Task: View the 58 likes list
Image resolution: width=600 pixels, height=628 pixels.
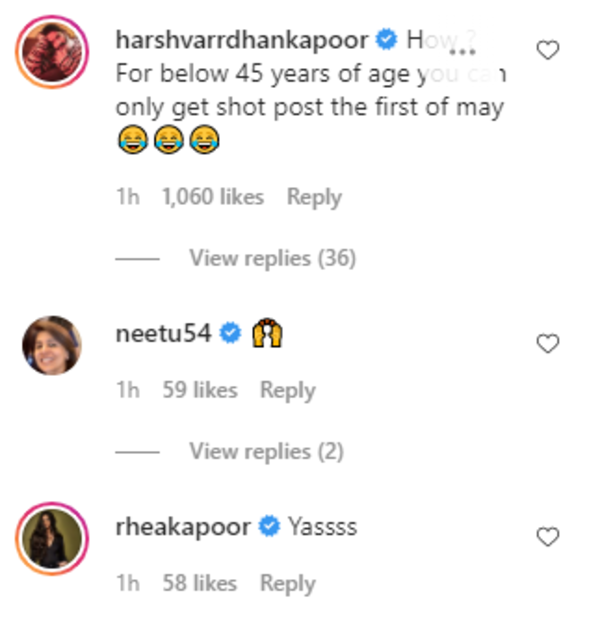Action: click(200, 583)
